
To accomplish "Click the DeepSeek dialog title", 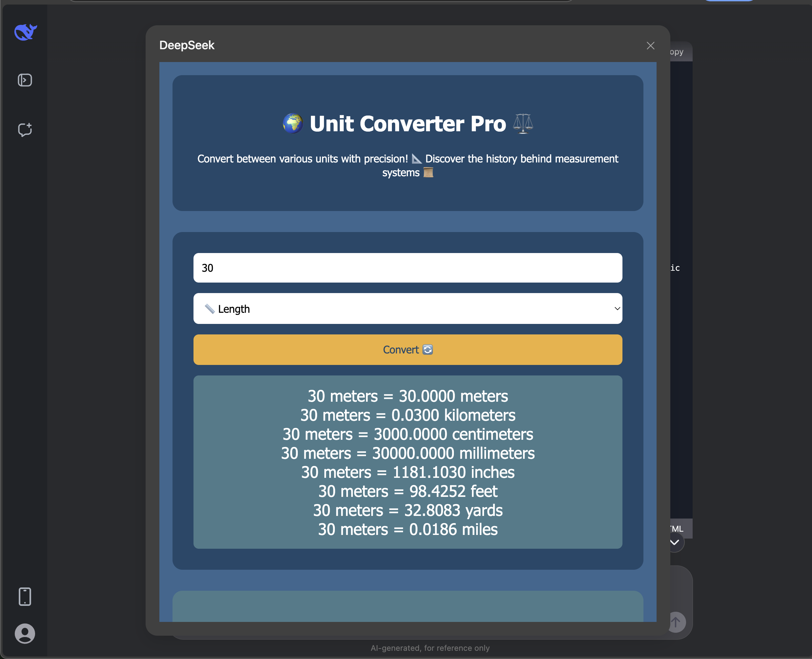I will [187, 45].
